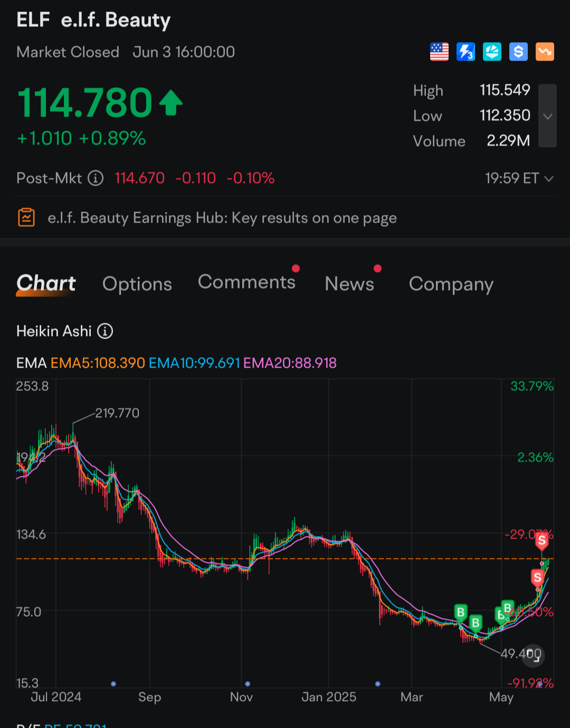Open the Comments tab
The image size is (570, 728).
click(x=246, y=282)
